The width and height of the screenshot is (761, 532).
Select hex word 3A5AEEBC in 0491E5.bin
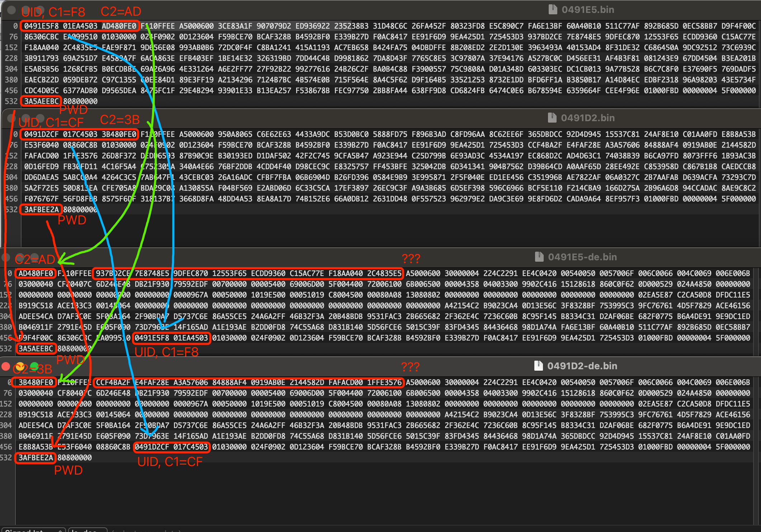pyautogui.click(x=41, y=101)
